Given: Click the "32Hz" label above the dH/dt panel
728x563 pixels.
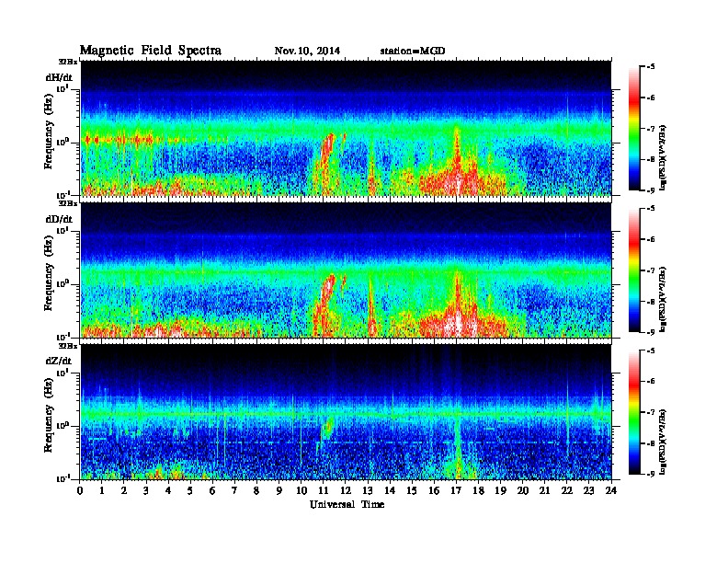Looking at the screenshot, I should point(68,62).
